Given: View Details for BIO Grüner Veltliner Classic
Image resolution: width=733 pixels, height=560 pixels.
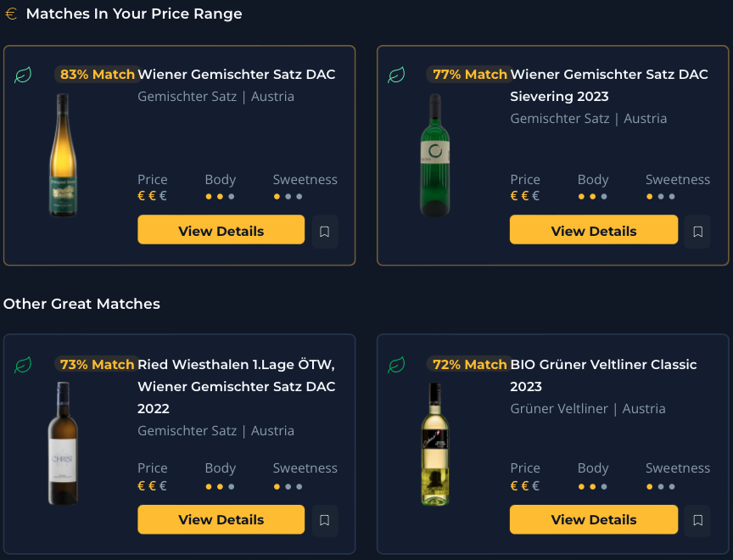Looking at the screenshot, I should click(594, 519).
